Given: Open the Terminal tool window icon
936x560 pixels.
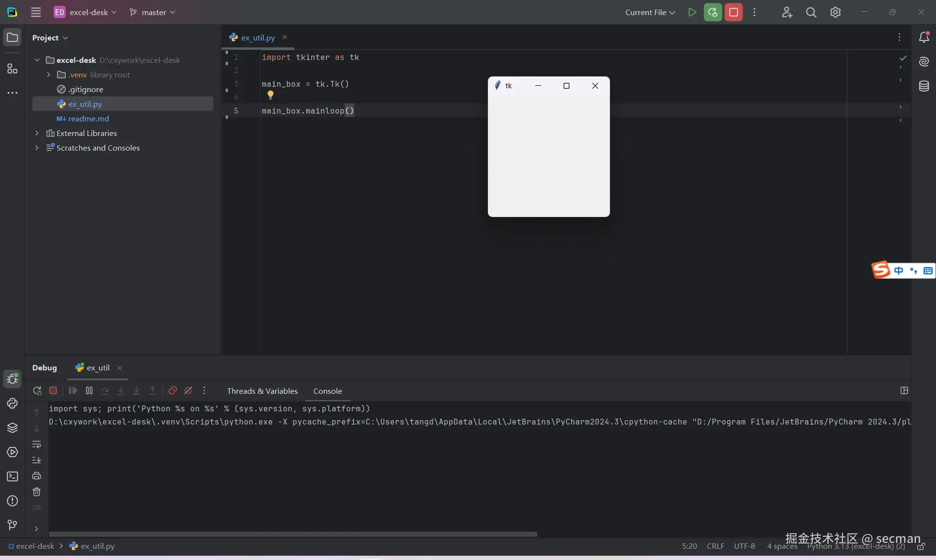Looking at the screenshot, I should (12, 477).
